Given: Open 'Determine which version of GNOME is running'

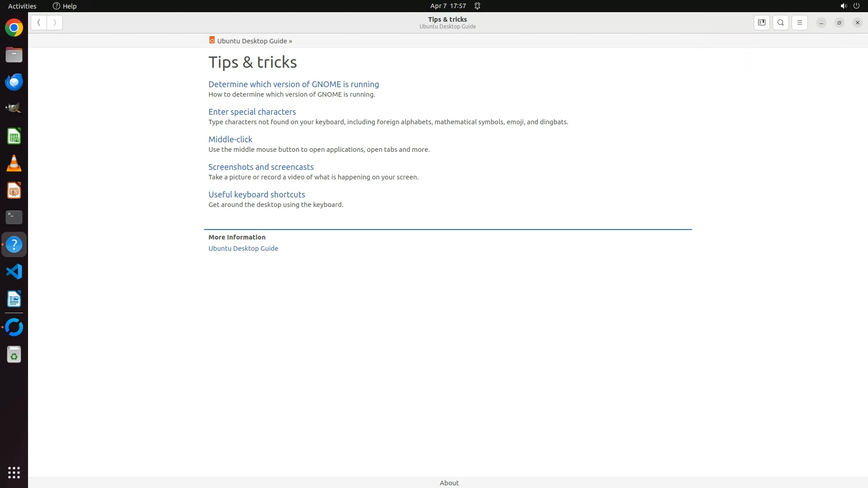Looking at the screenshot, I should 293,84.
